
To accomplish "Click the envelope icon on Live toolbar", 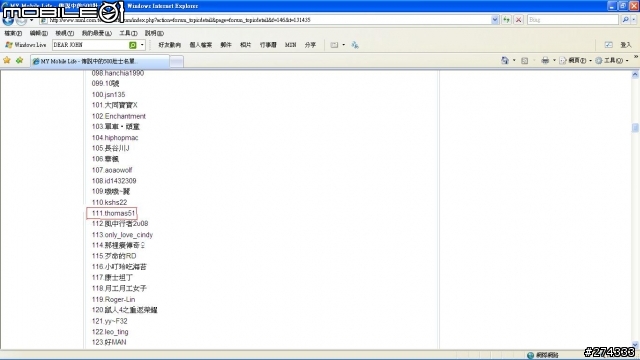I will tap(334, 45).
